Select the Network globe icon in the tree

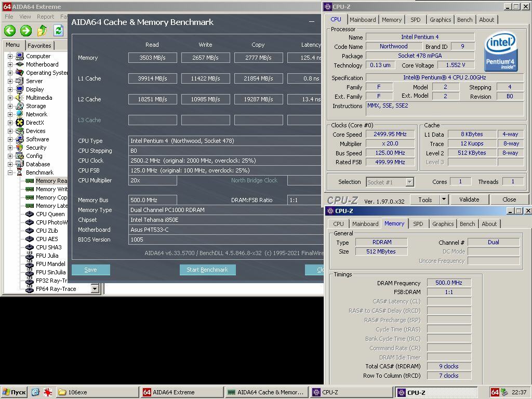[x=20, y=114]
